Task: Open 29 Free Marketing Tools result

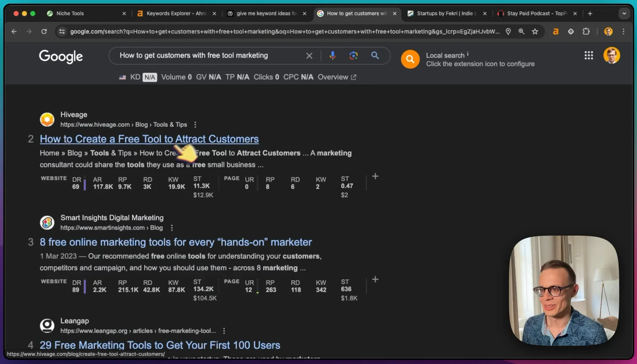Action: point(160,345)
